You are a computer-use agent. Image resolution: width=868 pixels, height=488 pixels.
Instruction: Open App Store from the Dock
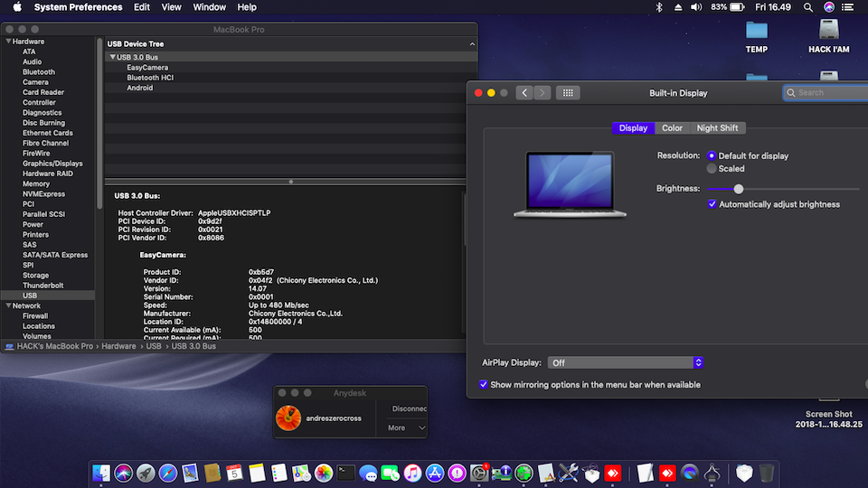435,473
